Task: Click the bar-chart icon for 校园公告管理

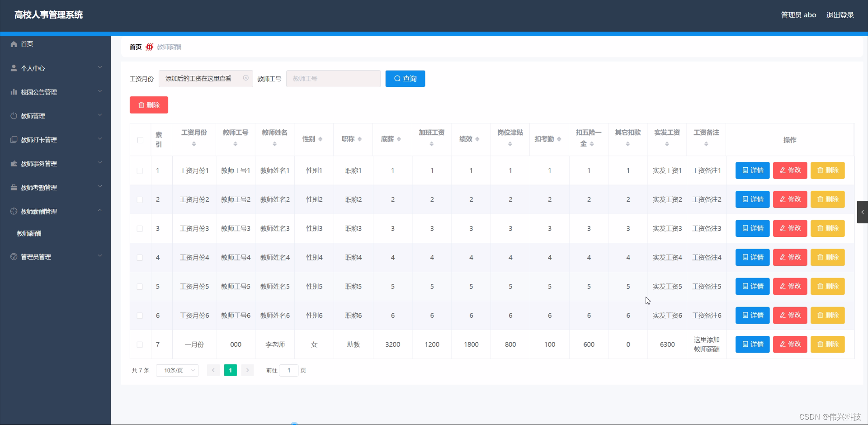Action: click(x=14, y=92)
